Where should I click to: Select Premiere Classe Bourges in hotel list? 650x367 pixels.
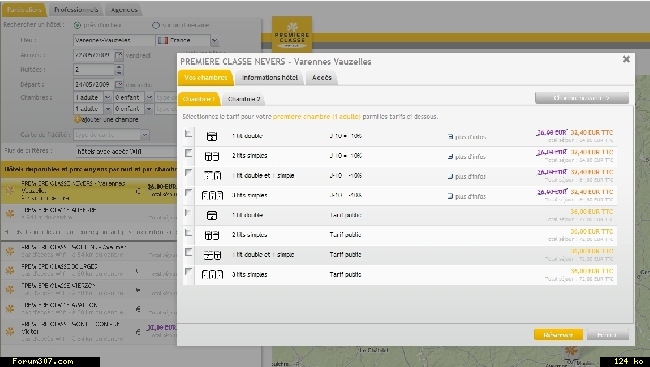coord(88,270)
